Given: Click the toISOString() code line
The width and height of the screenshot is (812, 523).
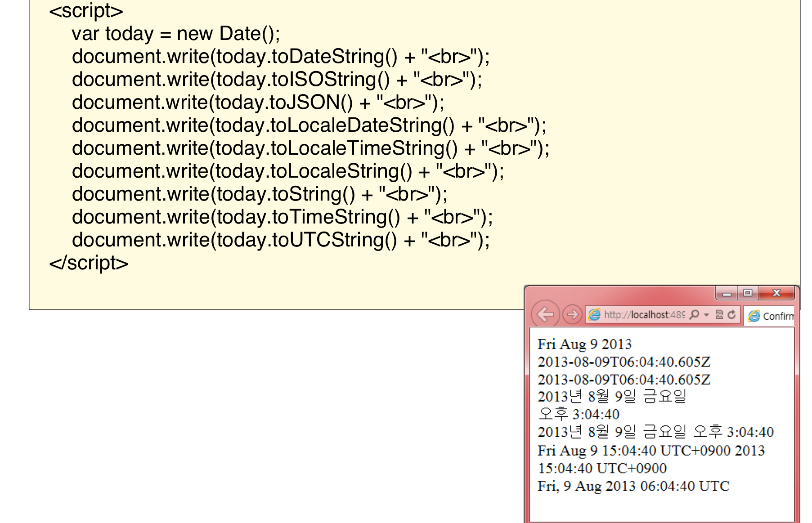Looking at the screenshot, I should click(x=277, y=80).
